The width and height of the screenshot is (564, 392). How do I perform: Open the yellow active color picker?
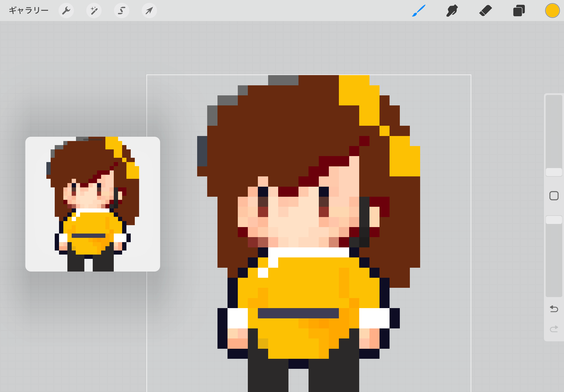pyautogui.click(x=552, y=11)
